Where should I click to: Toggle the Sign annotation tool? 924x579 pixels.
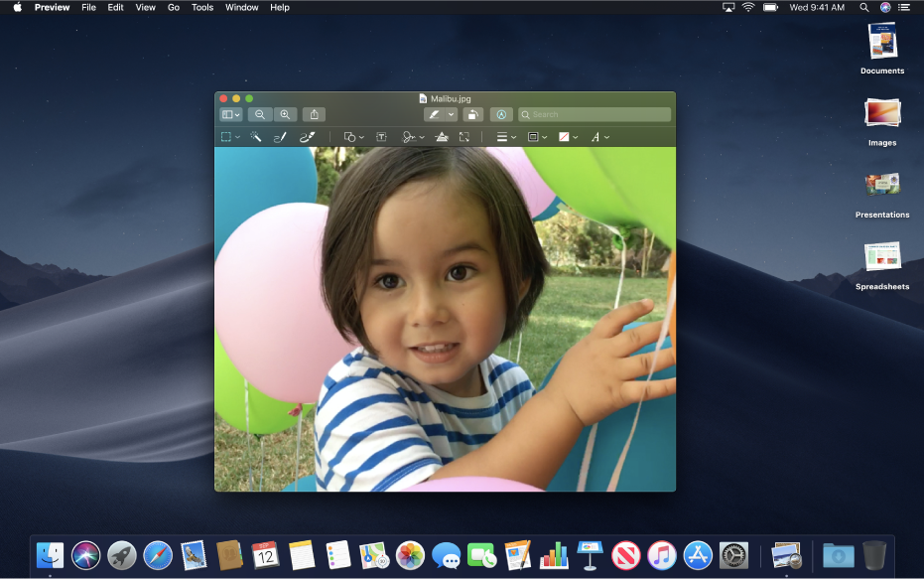(410, 137)
